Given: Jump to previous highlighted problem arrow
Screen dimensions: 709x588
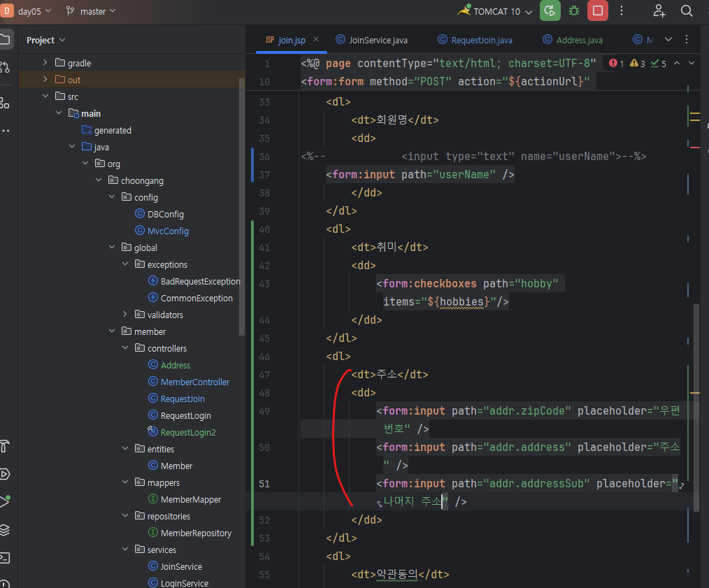Looking at the screenshot, I should coord(677,64).
